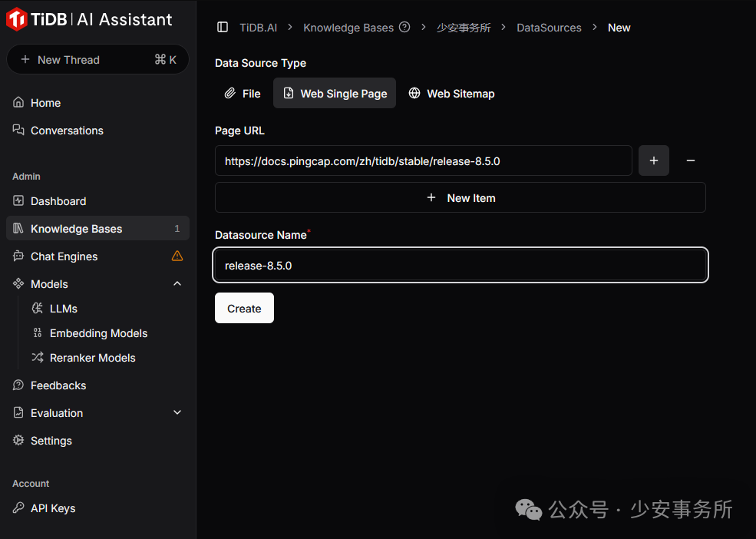
Task: Click the Knowledge Bases books icon
Action: click(x=18, y=228)
